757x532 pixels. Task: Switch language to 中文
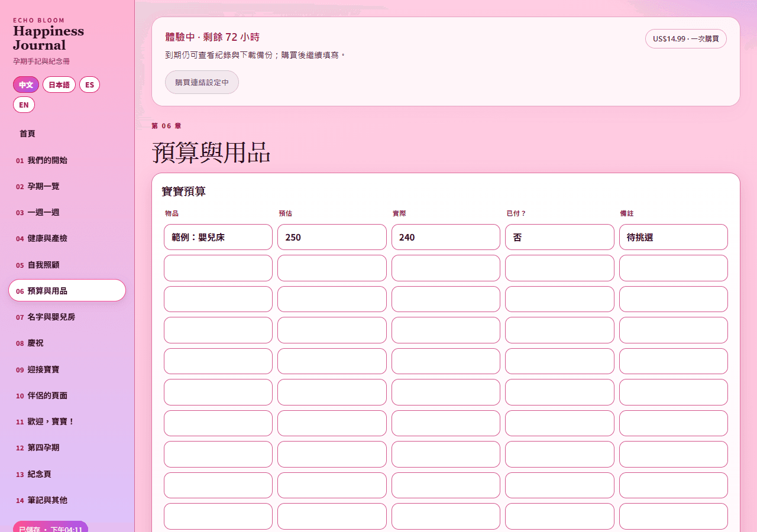point(26,85)
